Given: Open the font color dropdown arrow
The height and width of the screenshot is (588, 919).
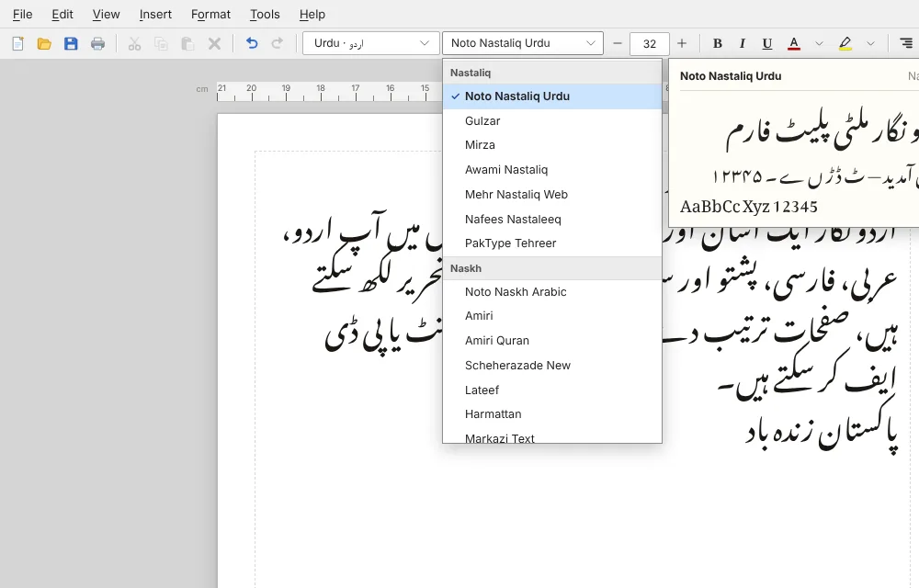Looking at the screenshot, I should coord(820,43).
